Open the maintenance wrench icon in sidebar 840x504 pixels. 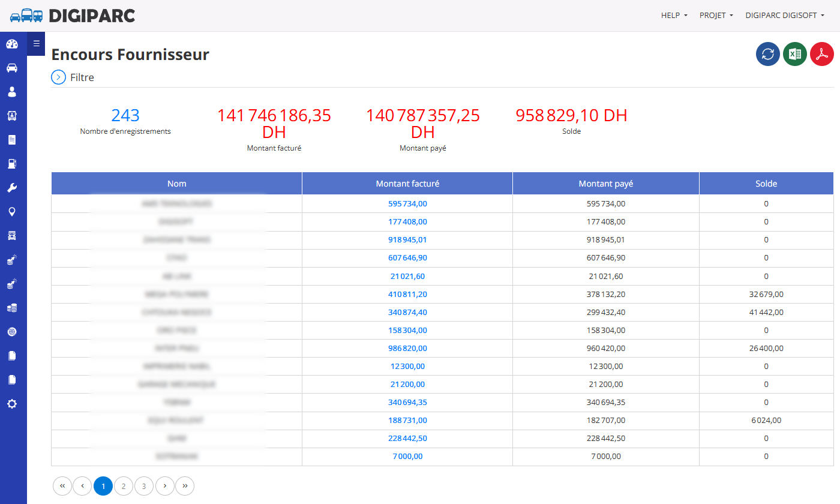click(x=12, y=188)
